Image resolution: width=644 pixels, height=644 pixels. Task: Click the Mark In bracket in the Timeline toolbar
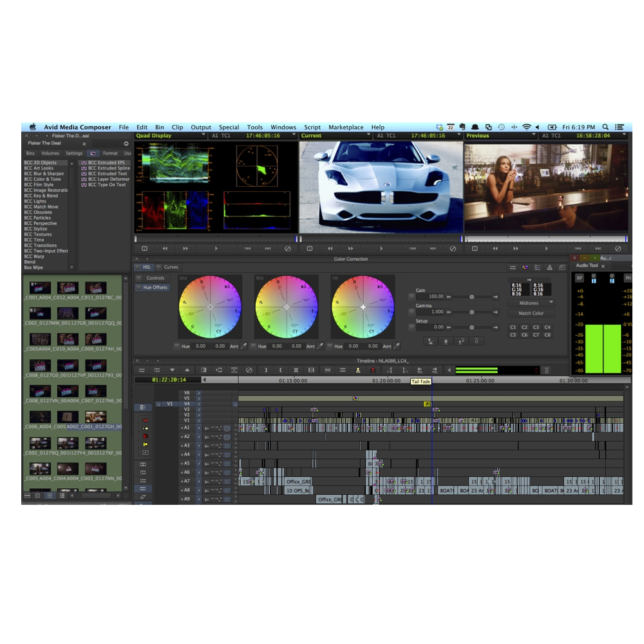(266, 370)
